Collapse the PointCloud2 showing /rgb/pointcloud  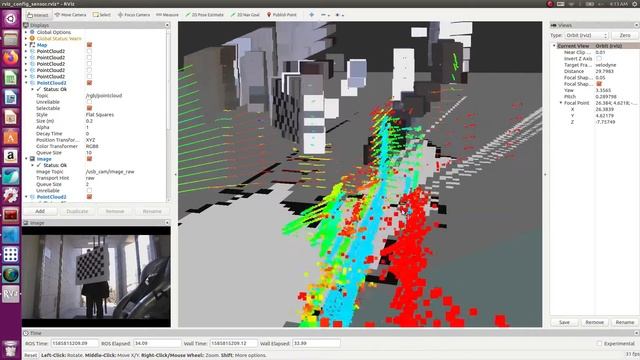[x=26, y=83]
